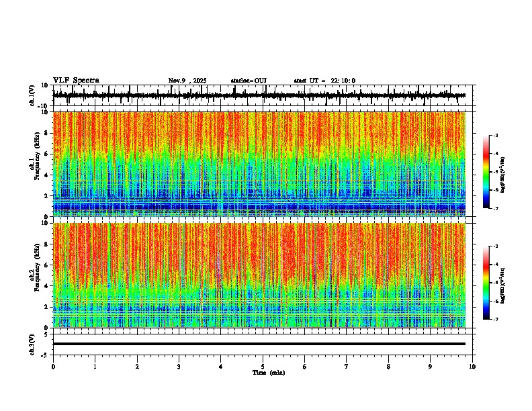Click the "-7" label on ch.2 color bar
This screenshot has height=411, width=532.
496,319
